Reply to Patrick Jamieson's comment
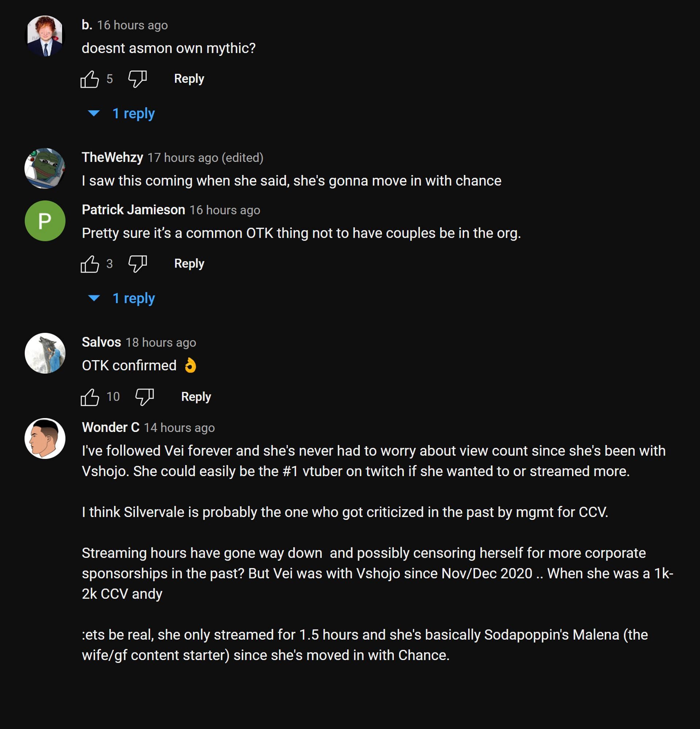This screenshot has height=729, width=700. pyautogui.click(x=189, y=264)
